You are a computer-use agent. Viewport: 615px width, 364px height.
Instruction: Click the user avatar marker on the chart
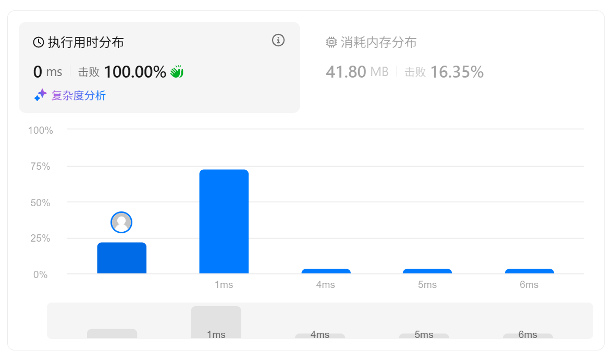121,222
